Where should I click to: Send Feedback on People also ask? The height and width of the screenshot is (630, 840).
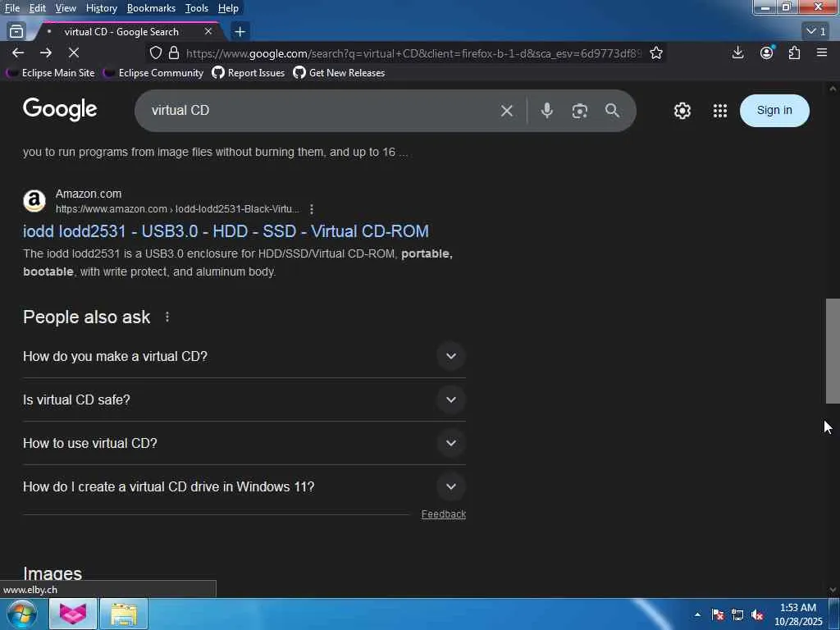[444, 514]
